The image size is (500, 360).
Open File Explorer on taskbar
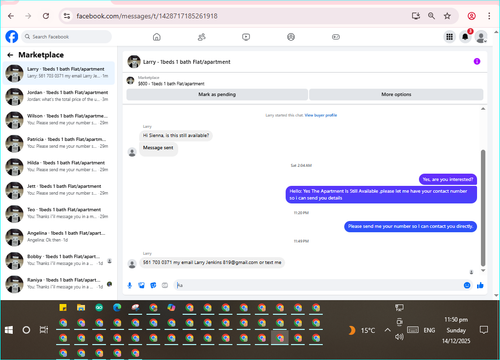(x=81, y=308)
